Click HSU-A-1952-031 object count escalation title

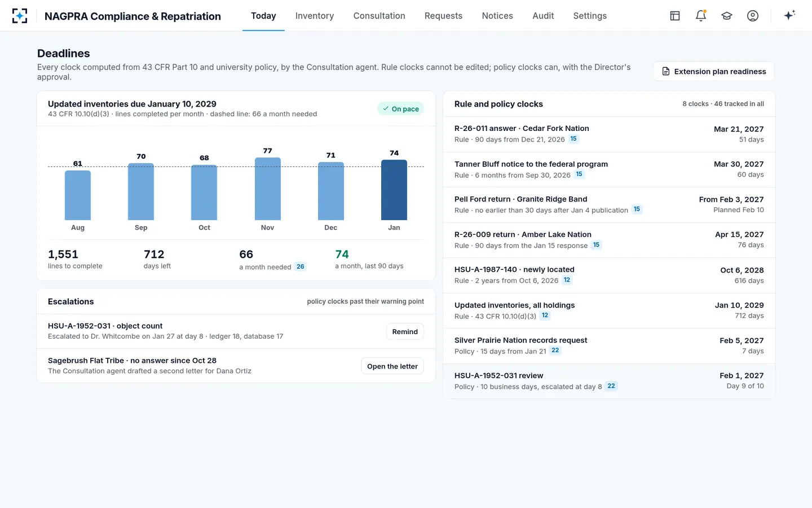[105, 326]
